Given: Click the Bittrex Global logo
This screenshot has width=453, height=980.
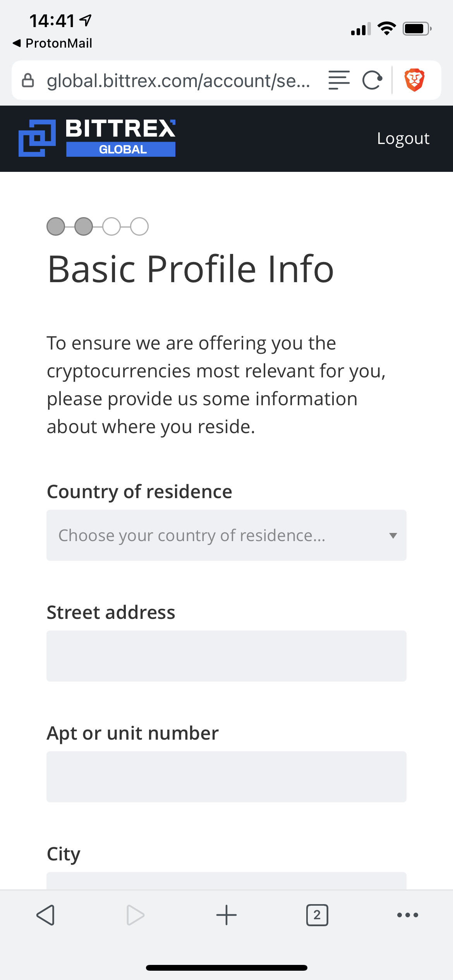Looking at the screenshot, I should point(97,138).
